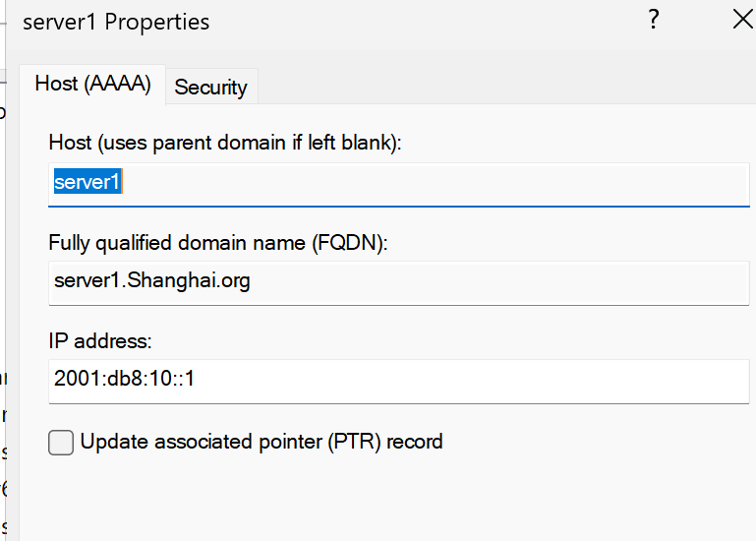Click the background window strip at left edge
Viewport: 756px width, 541px height.
click(x=3, y=289)
